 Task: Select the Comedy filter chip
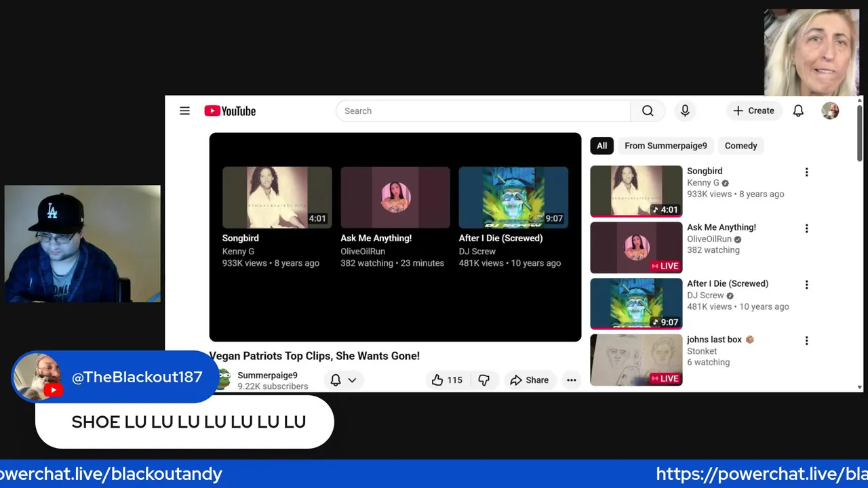pyautogui.click(x=741, y=146)
